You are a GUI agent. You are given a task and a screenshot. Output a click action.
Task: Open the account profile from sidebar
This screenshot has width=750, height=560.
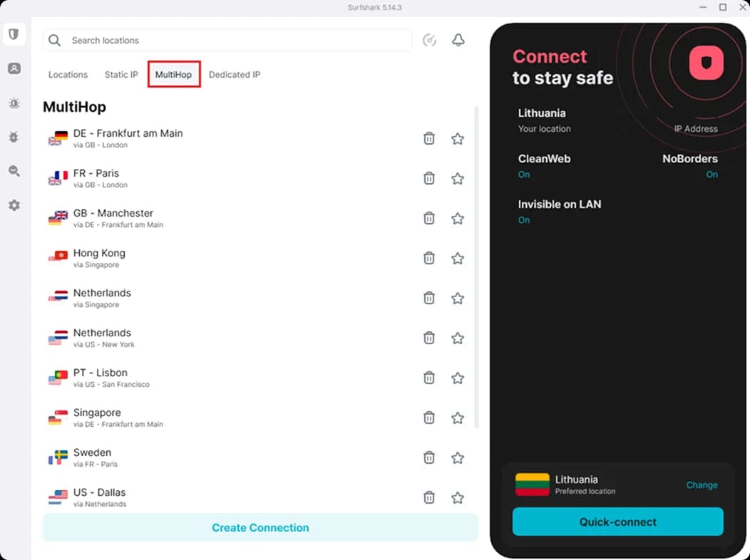pos(14,68)
